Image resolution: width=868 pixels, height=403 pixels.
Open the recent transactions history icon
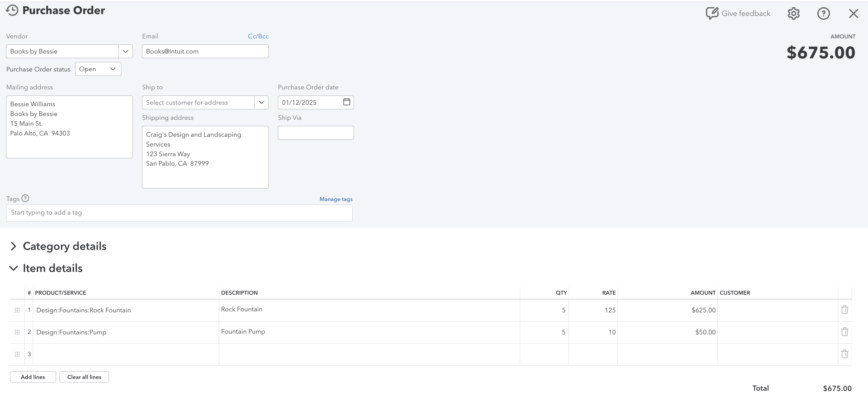[12, 10]
